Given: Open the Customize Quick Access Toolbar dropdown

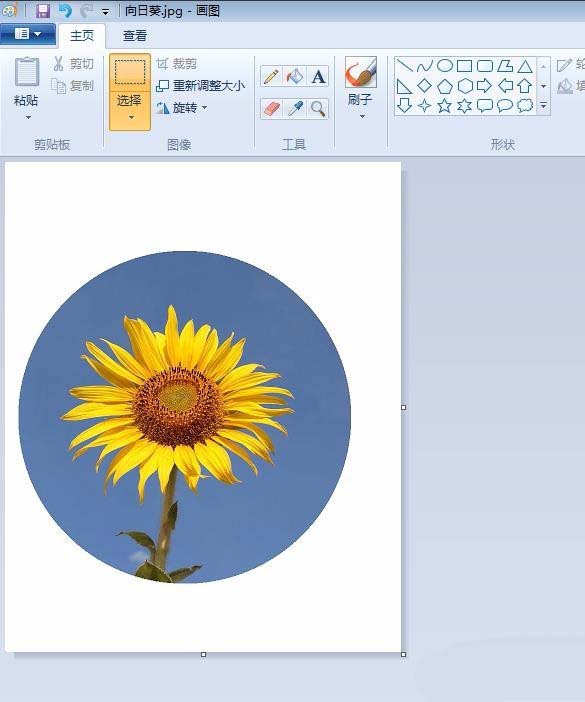Looking at the screenshot, I should click(x=106, y=12).
